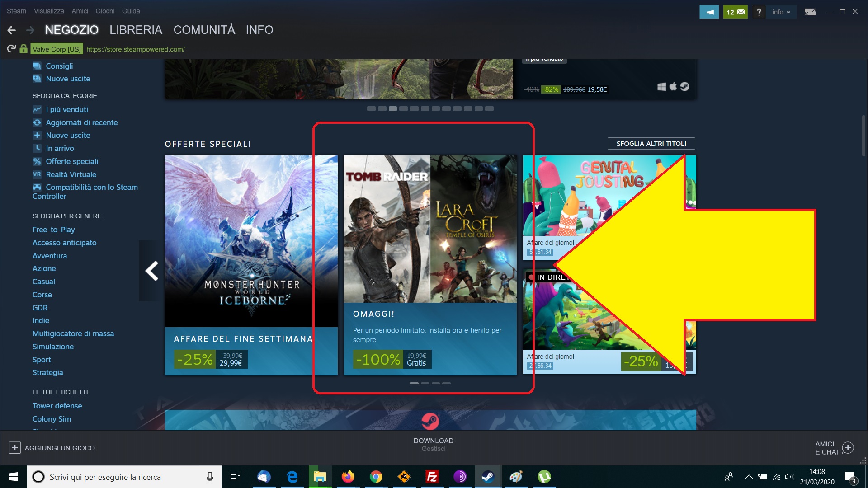868x488 pixels.
Task: Click the Windows taskbar search box
Action: [124, 477]
